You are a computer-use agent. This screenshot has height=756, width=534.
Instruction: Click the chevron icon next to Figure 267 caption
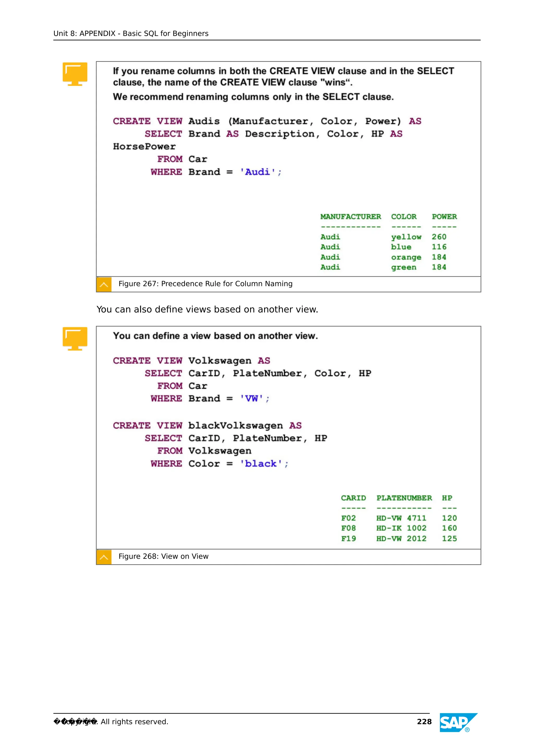(x=104, y=284)
